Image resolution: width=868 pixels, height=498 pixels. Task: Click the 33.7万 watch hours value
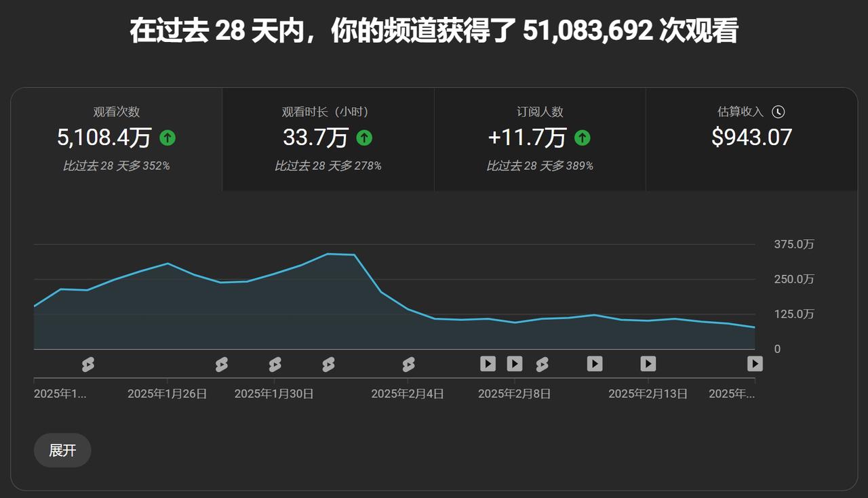(x=315, y=138)
